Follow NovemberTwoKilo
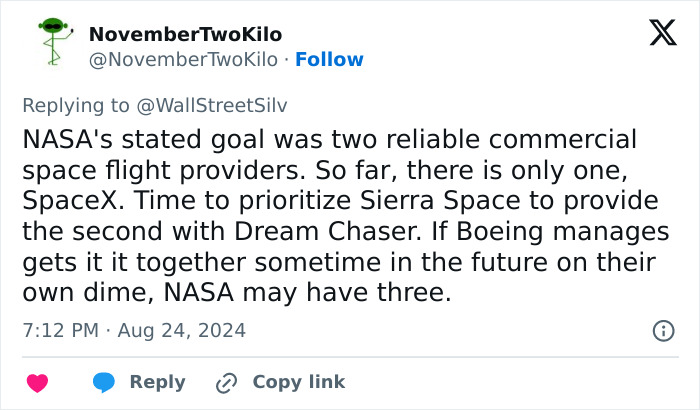 329,59
